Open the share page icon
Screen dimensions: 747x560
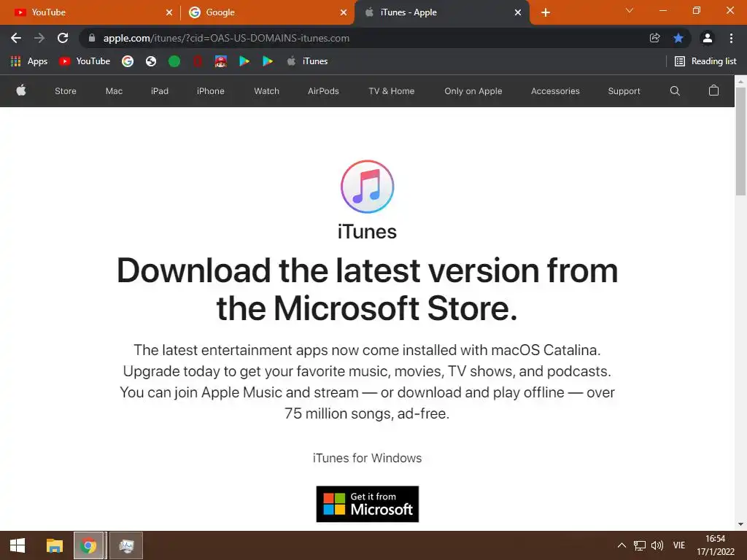(654, 38)
